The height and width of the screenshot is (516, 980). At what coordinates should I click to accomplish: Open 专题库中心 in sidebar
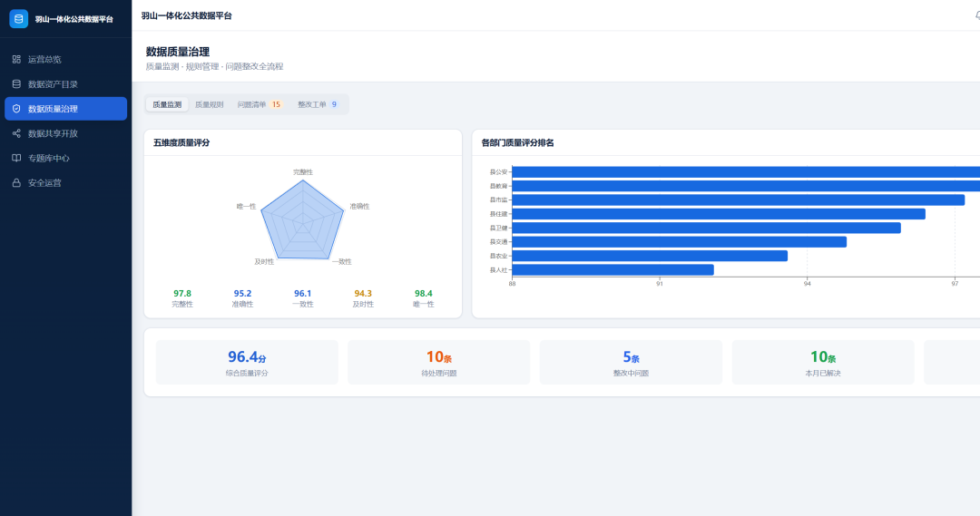65,158
